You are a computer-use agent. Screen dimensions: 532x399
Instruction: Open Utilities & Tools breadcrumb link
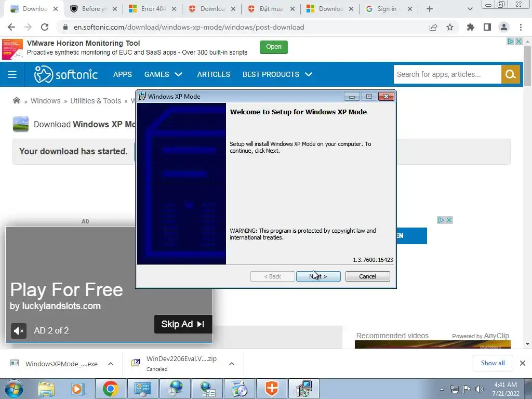96,101
